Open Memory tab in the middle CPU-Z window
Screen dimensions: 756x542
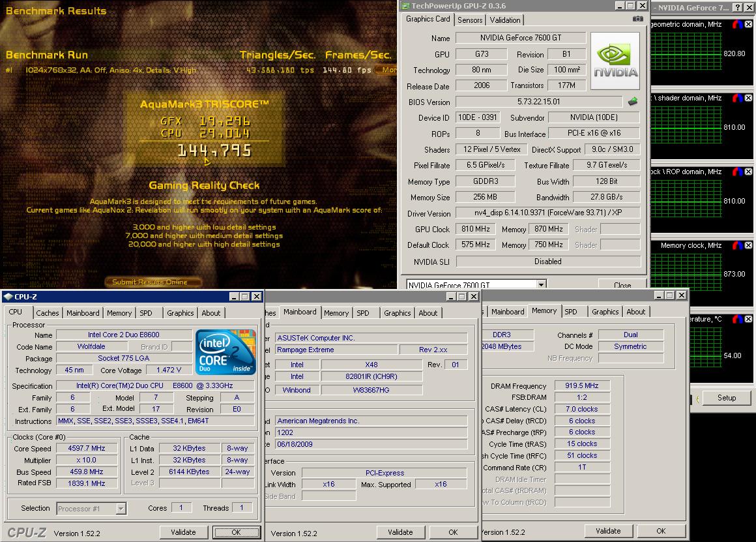pyautogui.click(x=336, y=313)
